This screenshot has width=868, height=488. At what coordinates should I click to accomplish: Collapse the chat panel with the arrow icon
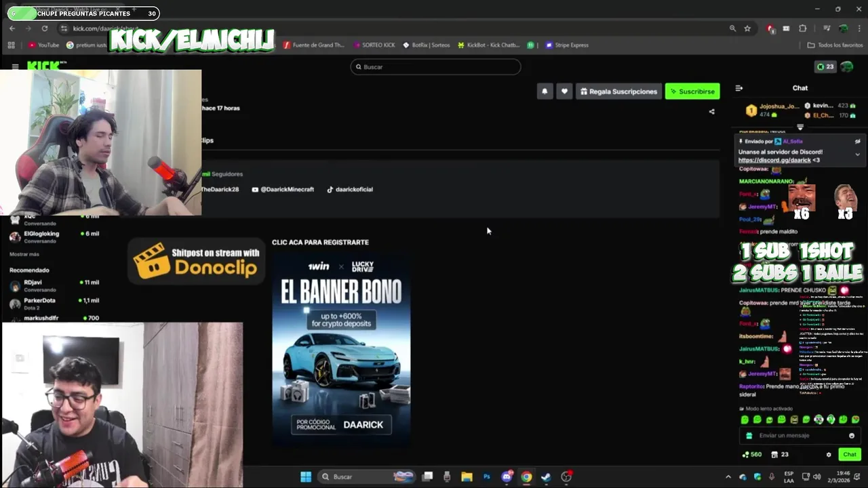click(739, 88)
